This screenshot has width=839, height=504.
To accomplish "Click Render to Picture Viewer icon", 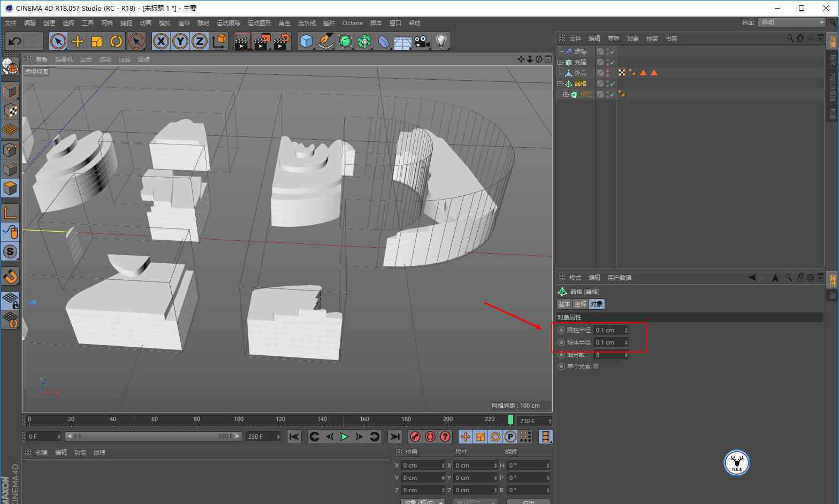I will click(x=262, y=41).
